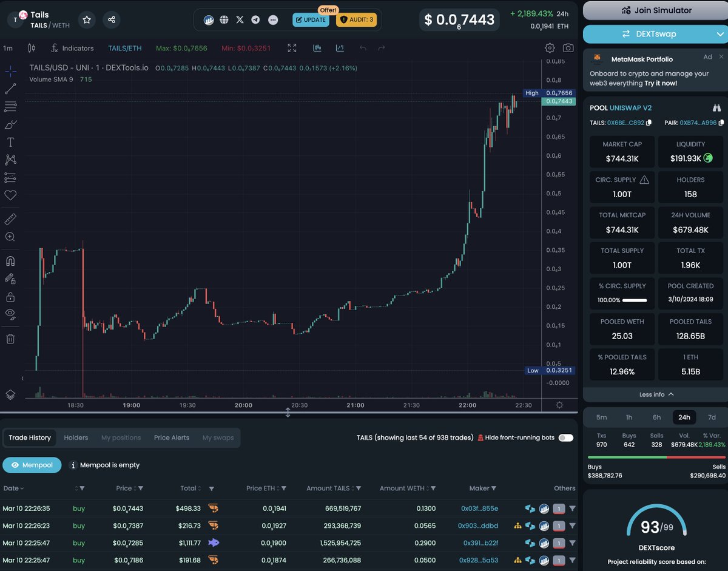Toggle magnet mode for drawings
Image resolution: width=728 pixels, height=571 pixels.
coord(10,261)
